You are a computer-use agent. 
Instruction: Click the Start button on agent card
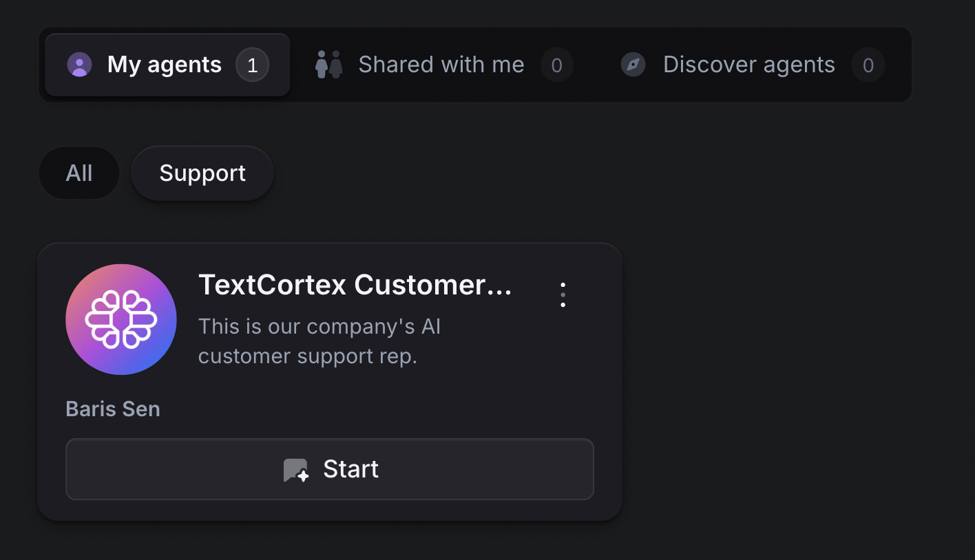pyautogui.click(x=330, y=469)
